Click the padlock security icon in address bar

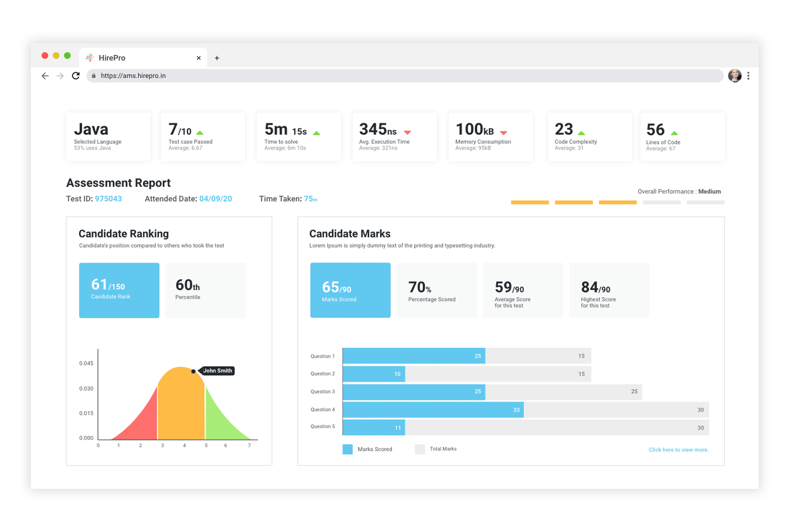pyautogui.click(x=93, y=76)
